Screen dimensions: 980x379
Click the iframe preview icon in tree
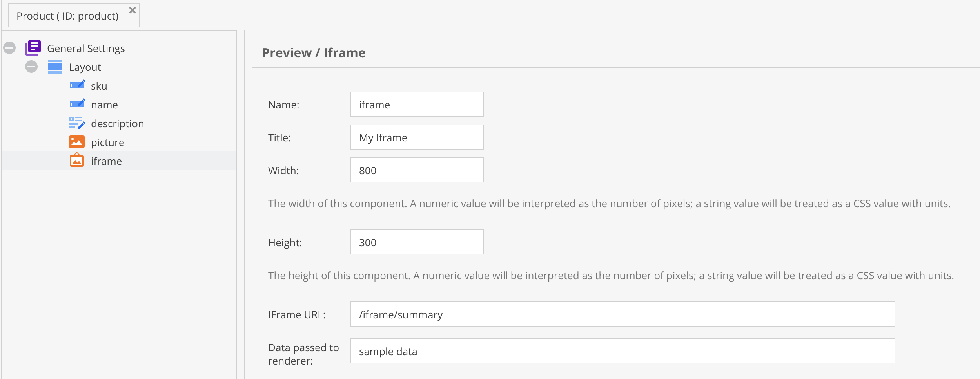point(77,161)
